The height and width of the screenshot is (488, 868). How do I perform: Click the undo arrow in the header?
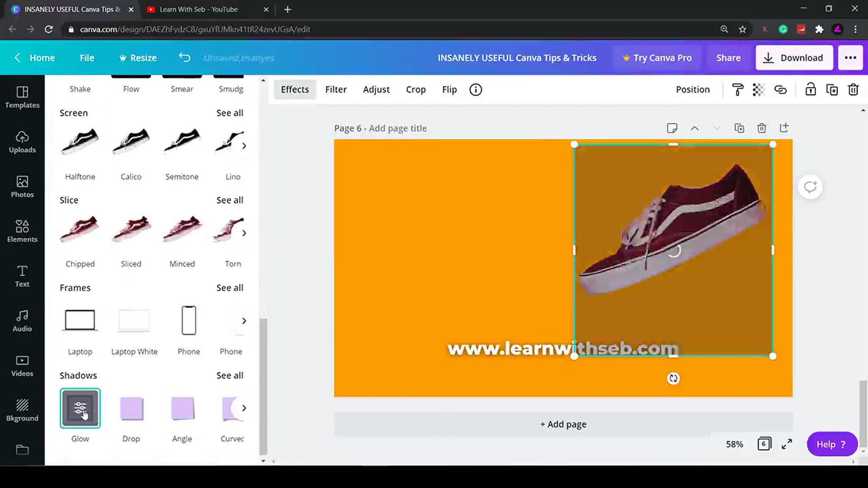tap(184, 57)
